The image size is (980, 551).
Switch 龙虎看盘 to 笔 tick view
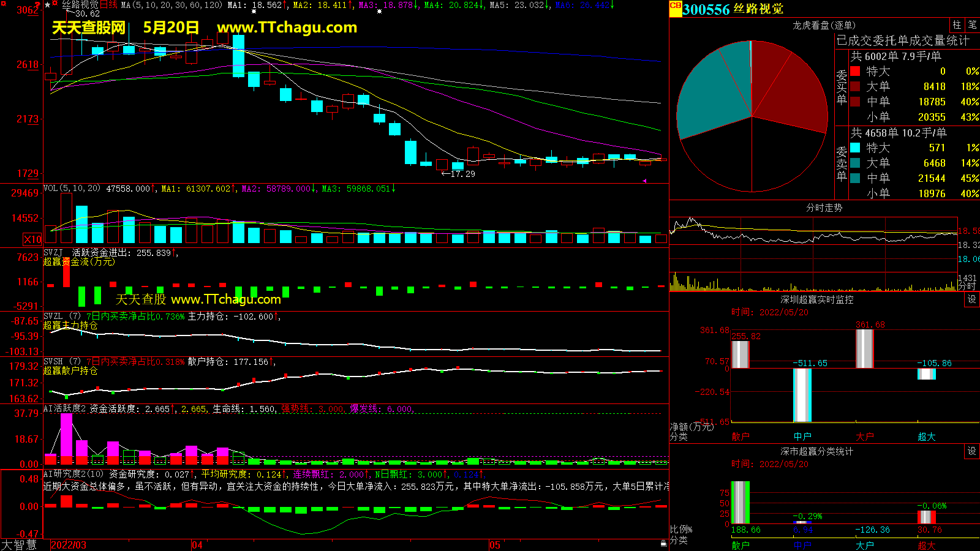pyautogui.click(x=972, y=25)
